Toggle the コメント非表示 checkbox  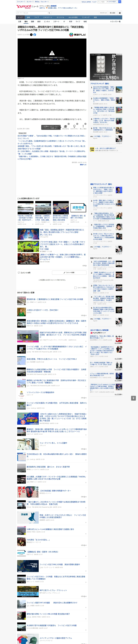point(75,288)
